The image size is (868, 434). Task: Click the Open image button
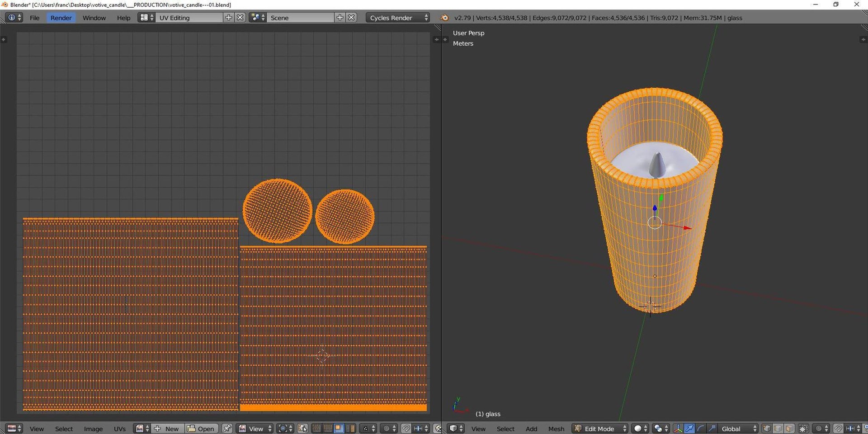202,429
